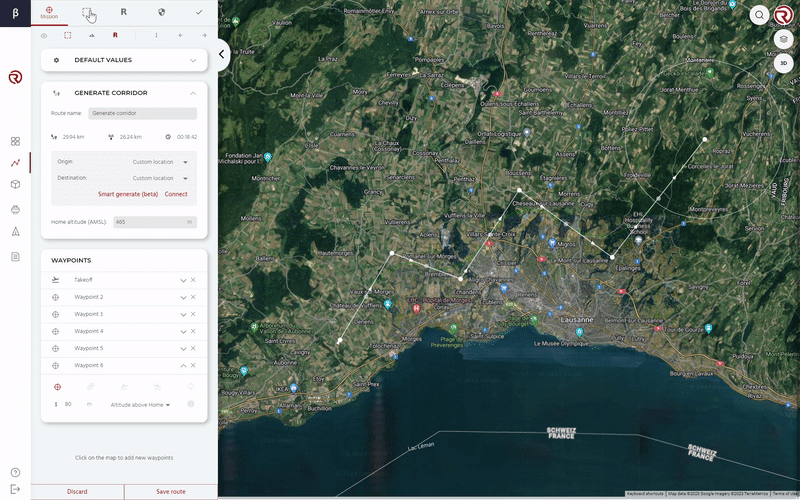The height and width of the screenshot is (500, 800).
Task: Open the dashboard grid icon in sidebar
Action: (15, 141)
